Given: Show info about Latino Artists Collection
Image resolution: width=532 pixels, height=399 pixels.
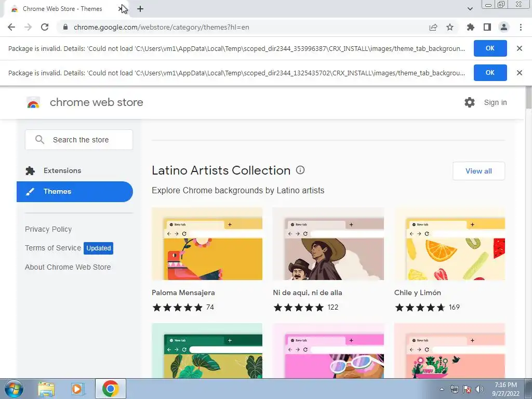Looking at the screenshot, I should point(300,170).
